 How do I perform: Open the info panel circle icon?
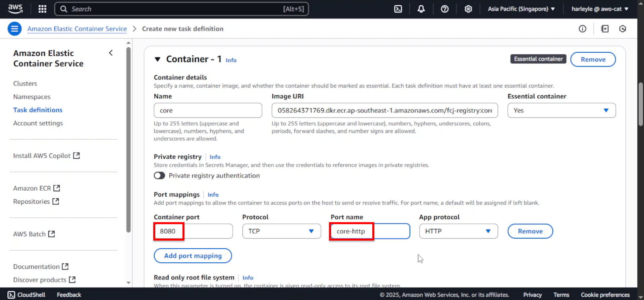click(583, 29)
